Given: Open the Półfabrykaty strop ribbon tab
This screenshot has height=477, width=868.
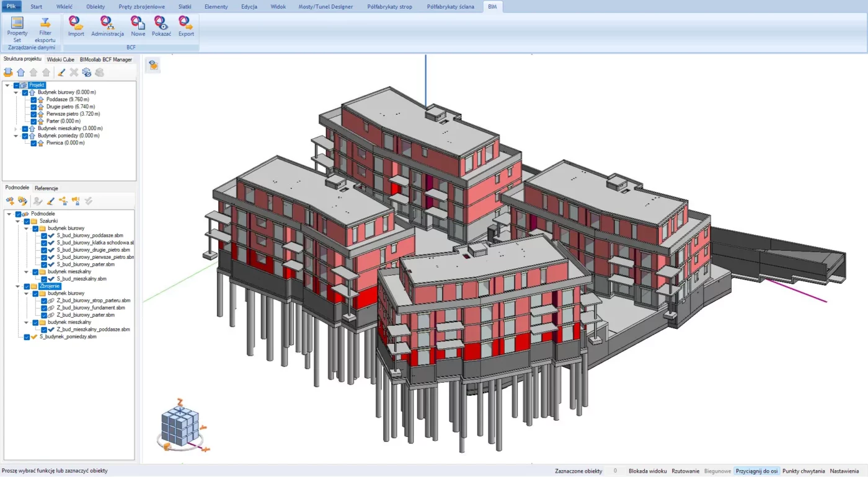Looking at the screenshot, I should coord(389,7).
